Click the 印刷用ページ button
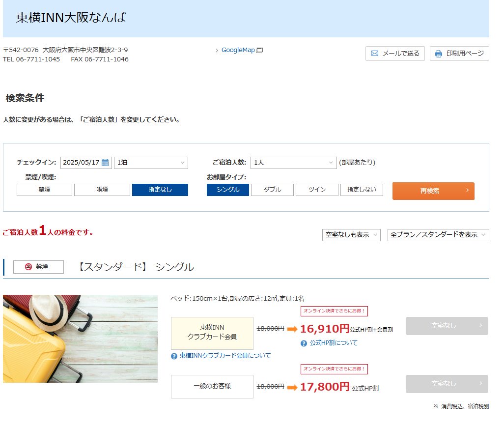 click(459, 54)
